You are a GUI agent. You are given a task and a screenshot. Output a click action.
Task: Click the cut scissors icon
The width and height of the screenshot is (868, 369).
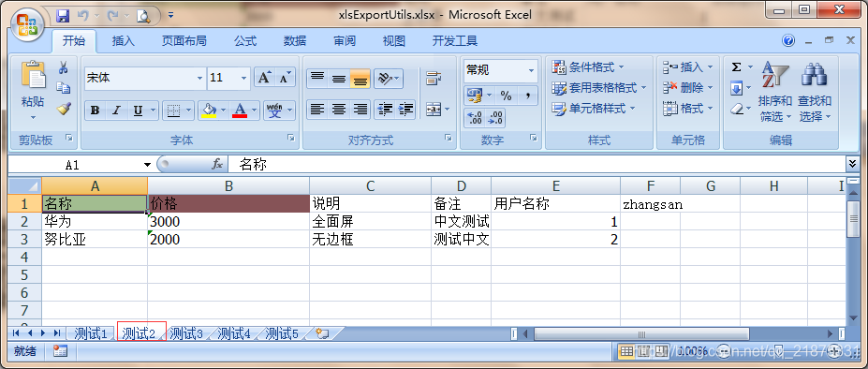(63, 67)
